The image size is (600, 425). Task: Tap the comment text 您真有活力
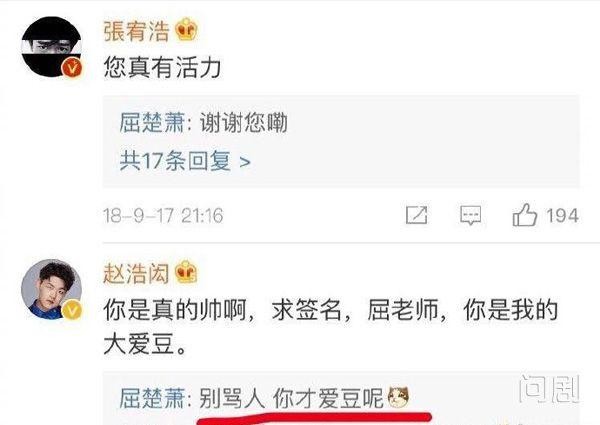pyautogui.click(x=162, y=68)
